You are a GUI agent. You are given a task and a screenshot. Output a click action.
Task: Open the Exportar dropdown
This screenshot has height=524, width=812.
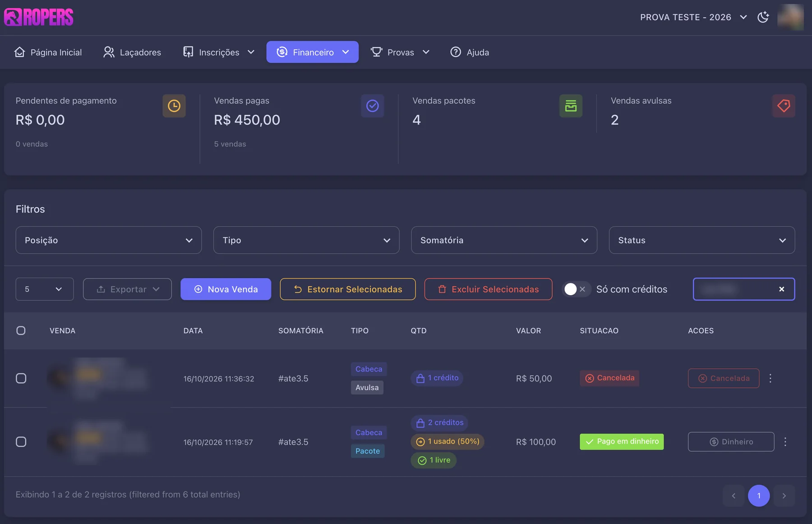coord(127,289)
